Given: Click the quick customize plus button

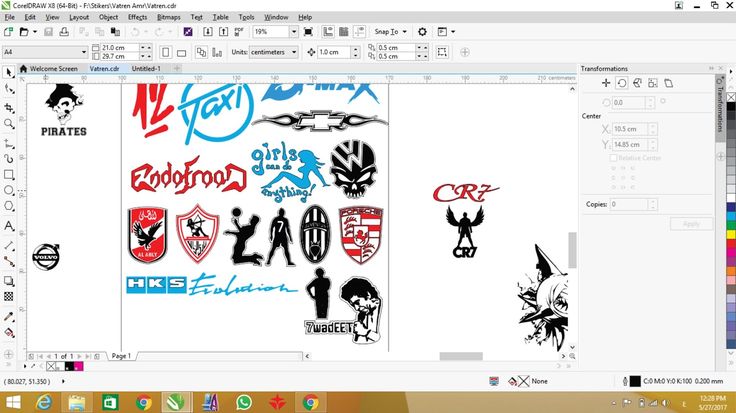Looking at the screenshot, I should [x=465, y=52].
